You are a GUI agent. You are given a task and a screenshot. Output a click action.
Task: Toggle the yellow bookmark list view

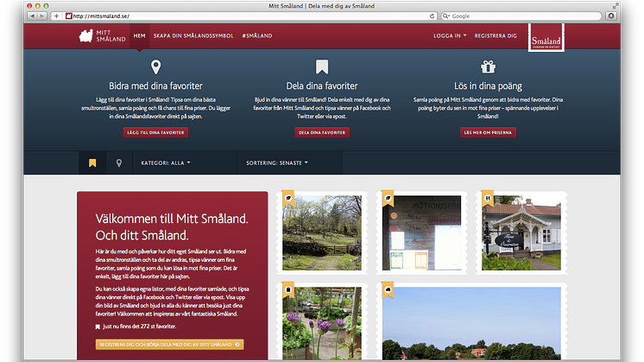[x=92, y=162]
